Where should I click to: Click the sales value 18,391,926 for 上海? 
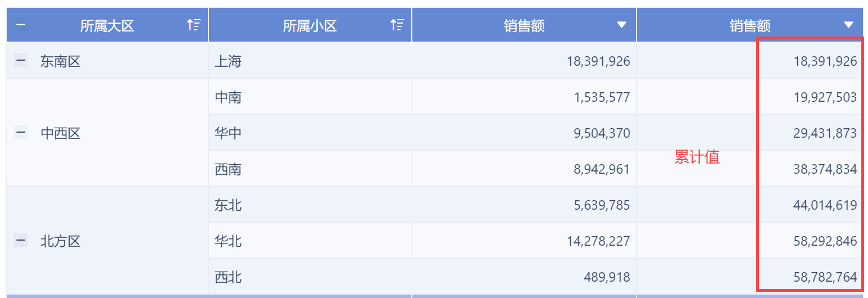[598, 61]
